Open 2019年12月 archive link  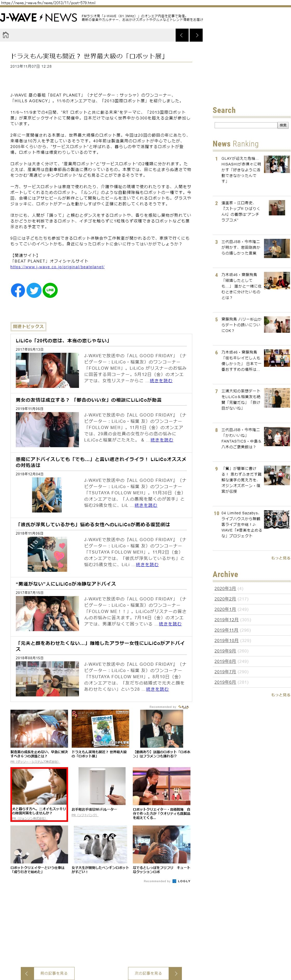226,620
